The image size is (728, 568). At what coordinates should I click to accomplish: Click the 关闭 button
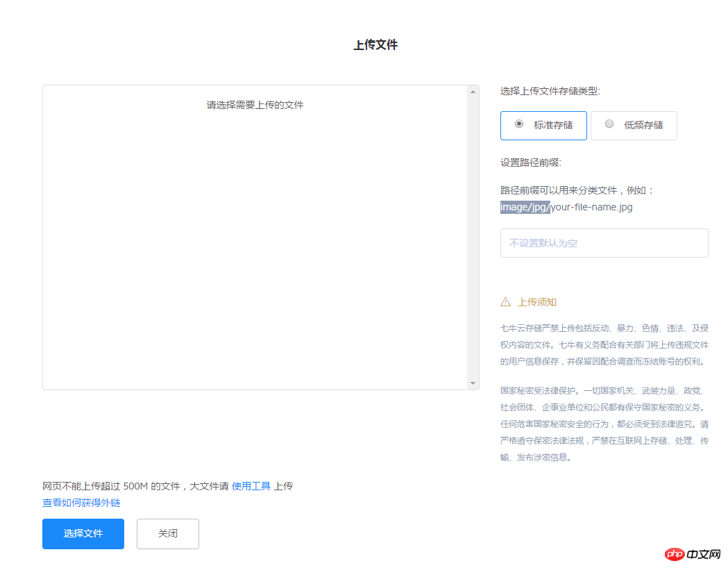click(x=167, y=533)
